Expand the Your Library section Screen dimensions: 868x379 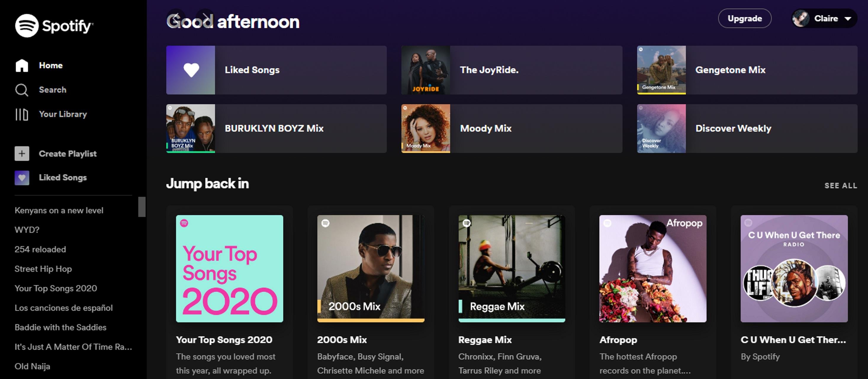coord(62,113)
